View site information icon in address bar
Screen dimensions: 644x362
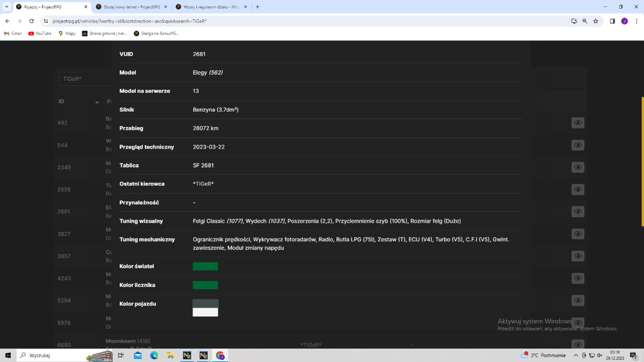point(46,21)
